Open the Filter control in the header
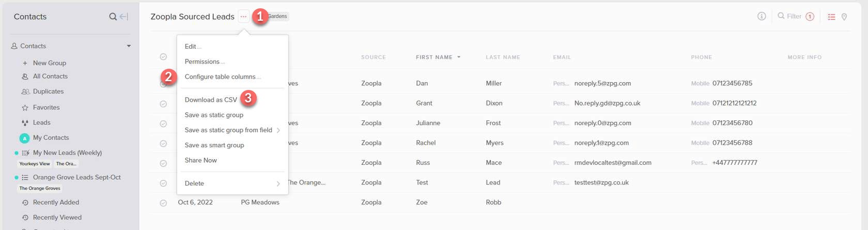This screenshot has width=868, height=230. click(796, 16)
